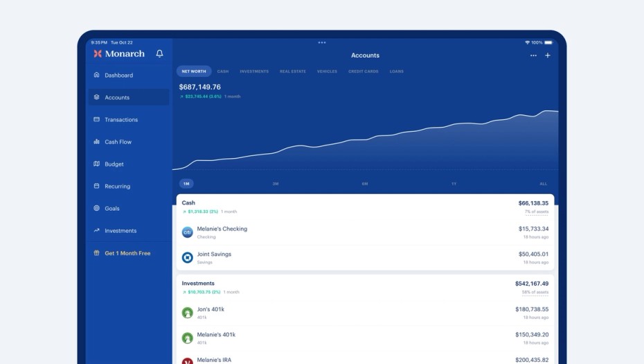The width and height of the screenshot is (644, 364).
Task: Go to Cash Flow page
Action: (x=118, y=142)
